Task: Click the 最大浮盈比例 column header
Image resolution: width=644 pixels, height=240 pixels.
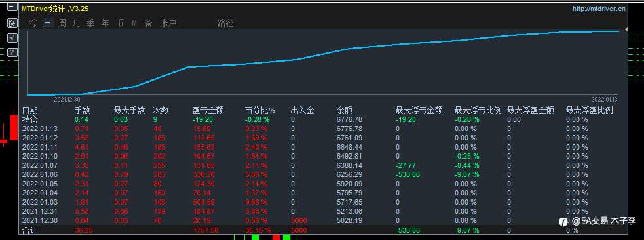Action: 590,111
